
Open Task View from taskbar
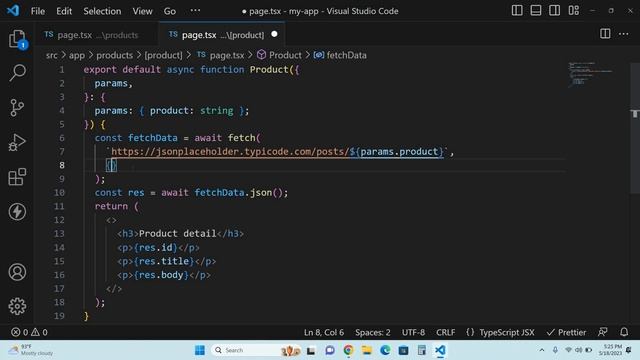point(311,350)
